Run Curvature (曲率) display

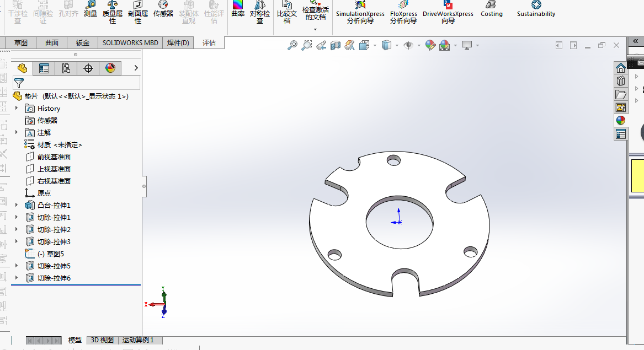coord(238,10)
